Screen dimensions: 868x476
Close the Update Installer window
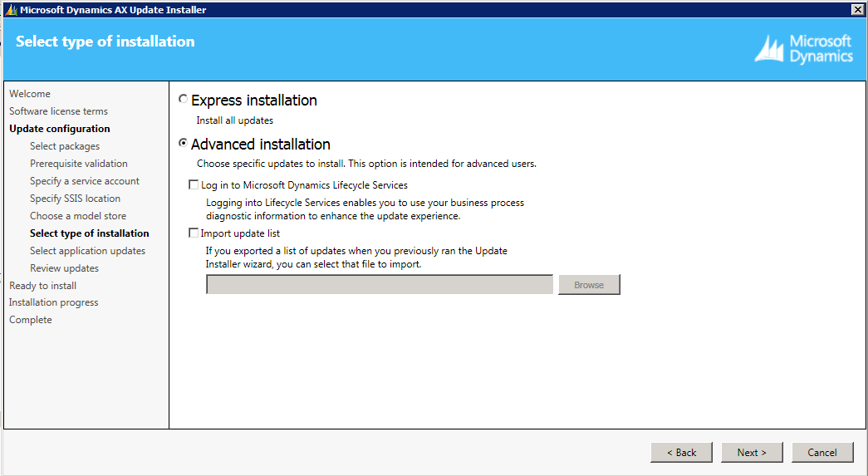(x=857, y=9)
